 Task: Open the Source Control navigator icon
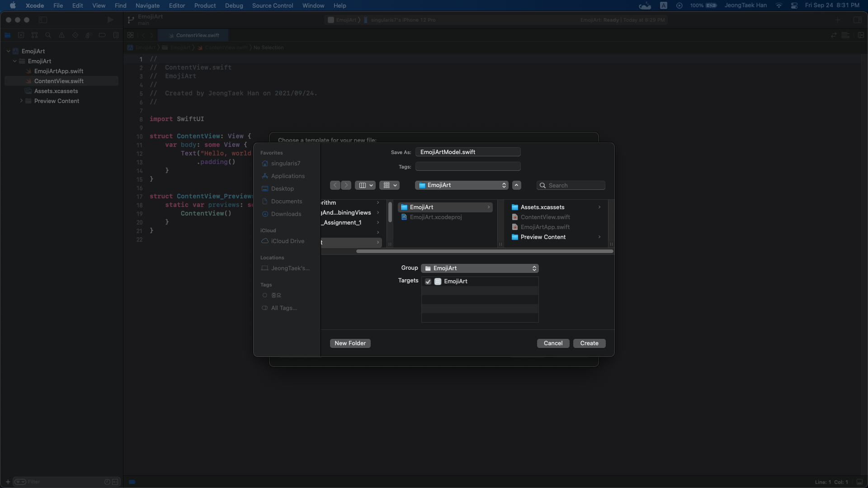21,35
